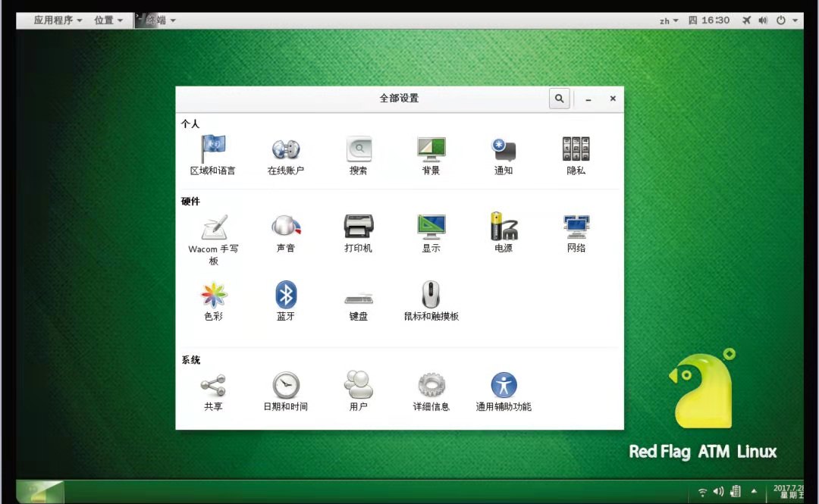Screen dimensions: 819x504
Task: Click the power icon in top bar
Action: (781, 20)
